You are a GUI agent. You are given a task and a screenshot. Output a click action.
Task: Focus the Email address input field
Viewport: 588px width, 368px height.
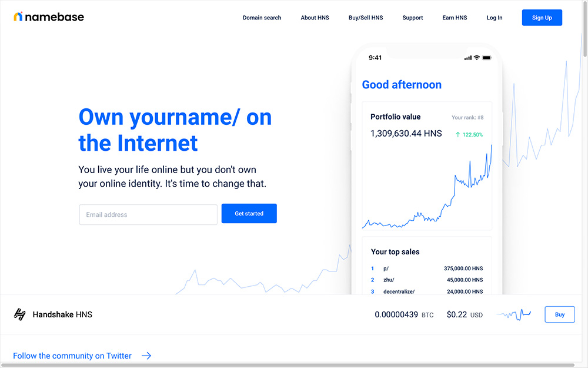pyautogui.click(x=148, y=214)
